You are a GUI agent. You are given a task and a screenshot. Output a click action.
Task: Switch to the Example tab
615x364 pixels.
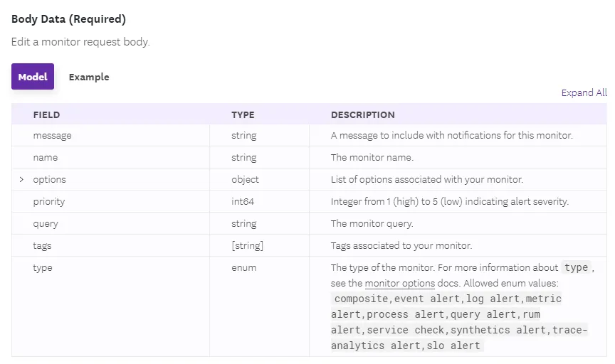89,77
